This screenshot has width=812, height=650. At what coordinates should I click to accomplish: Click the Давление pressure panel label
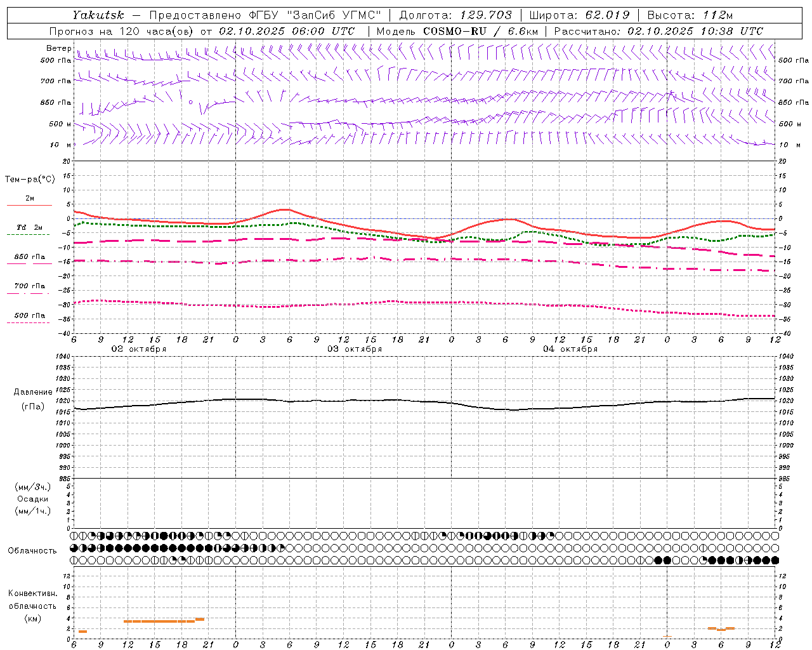(x=33, y=392)
